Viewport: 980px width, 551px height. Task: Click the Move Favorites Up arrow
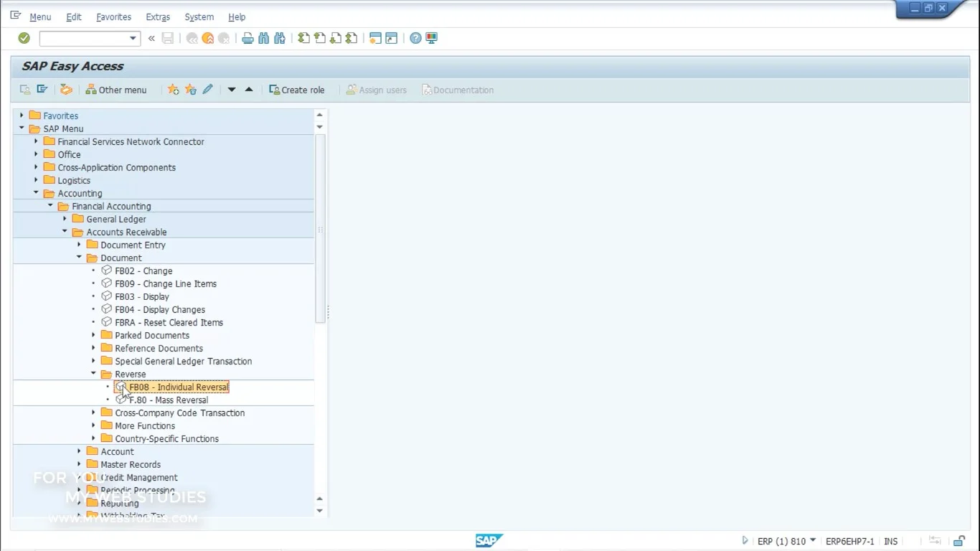click(249, 90)
